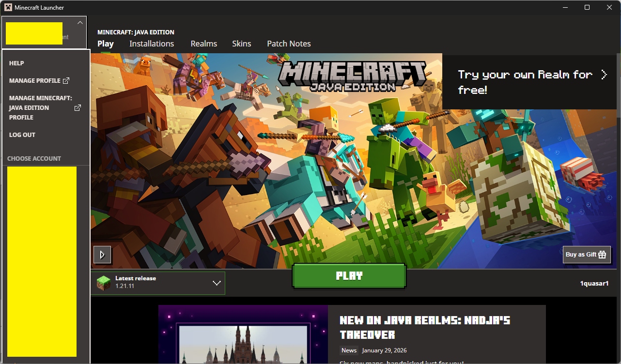621x364 pixels.
Task: Launch the game with the green PLAY button
Action: pyautogui.click(x=349, y=276)
